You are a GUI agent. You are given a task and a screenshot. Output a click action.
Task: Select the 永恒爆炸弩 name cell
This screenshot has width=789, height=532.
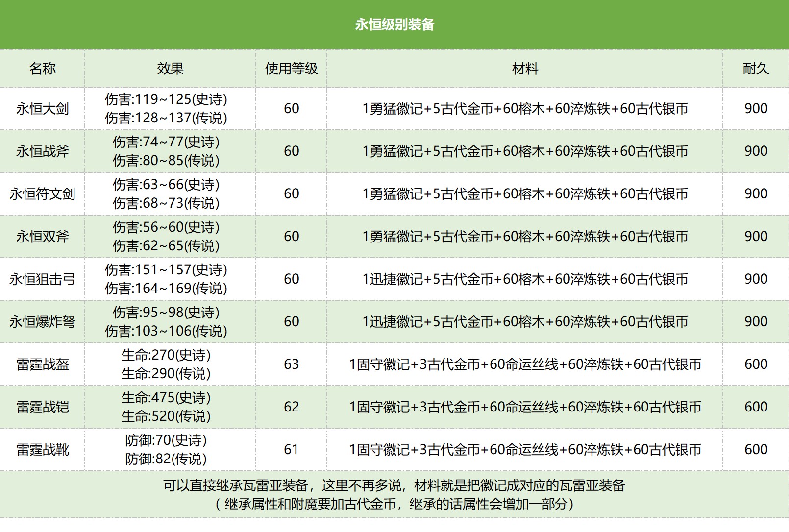(x=42, y=322)
